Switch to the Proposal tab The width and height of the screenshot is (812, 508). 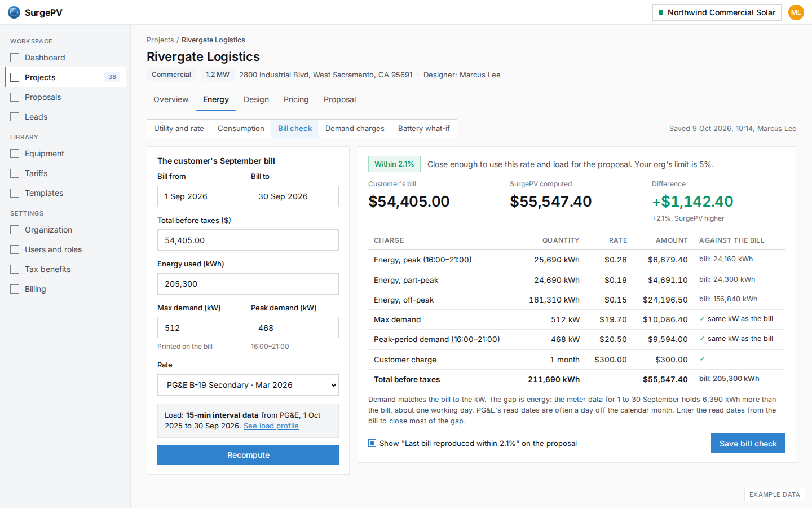pos(339,99)
